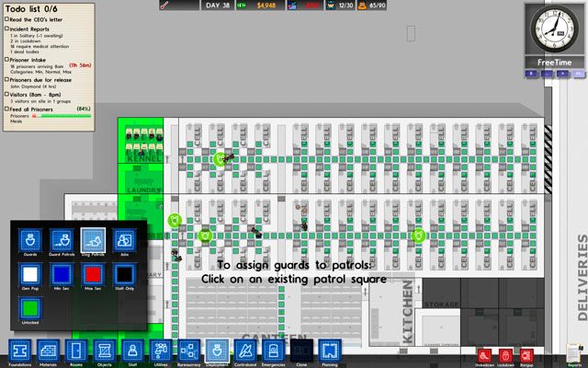Open the Contraband view
This screenshot has height=368, width=588.
[x=245, y=352]
